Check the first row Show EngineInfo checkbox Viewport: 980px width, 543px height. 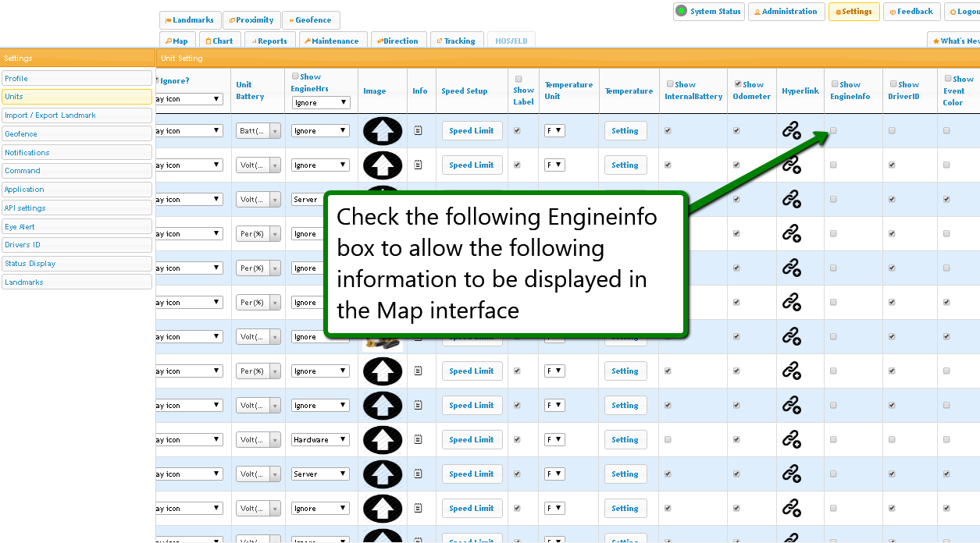pos(833,131)
